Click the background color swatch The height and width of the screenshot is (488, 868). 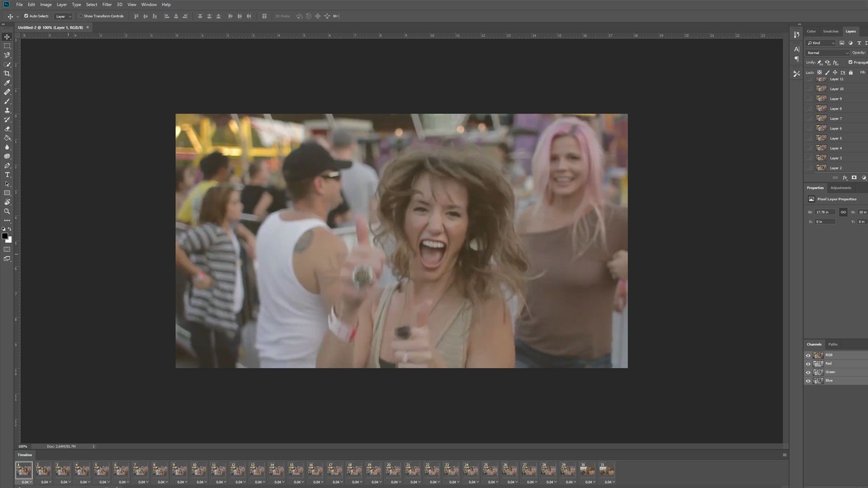[10, 240]
